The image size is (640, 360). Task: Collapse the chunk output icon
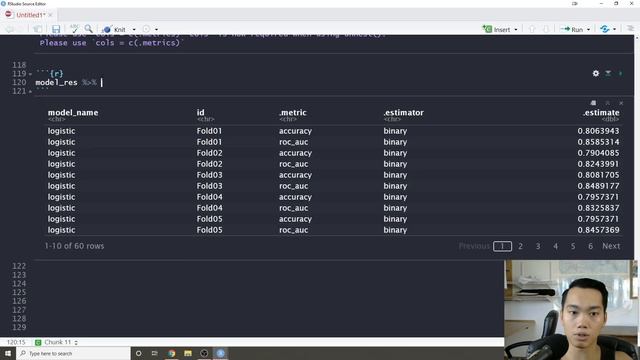607,103
